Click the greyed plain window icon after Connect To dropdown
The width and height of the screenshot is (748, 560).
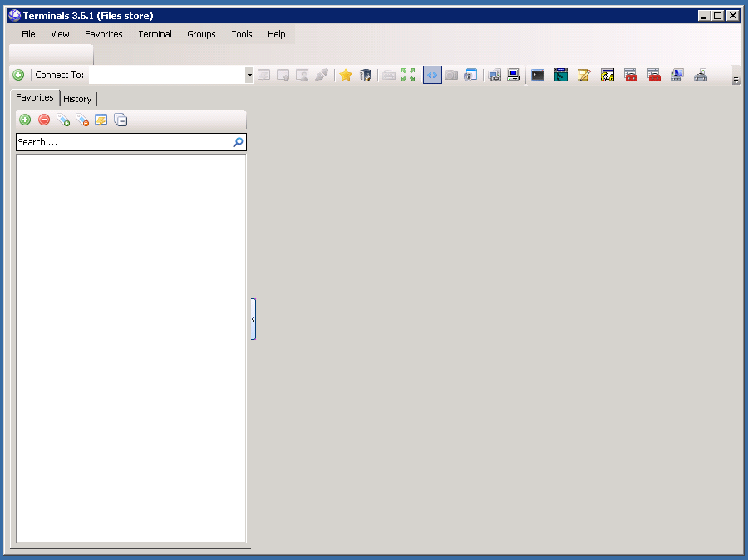pos(263,75)
